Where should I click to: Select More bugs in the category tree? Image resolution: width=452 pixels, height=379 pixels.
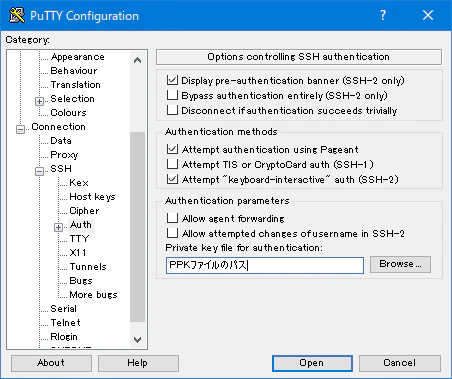[x=93, y=295]
